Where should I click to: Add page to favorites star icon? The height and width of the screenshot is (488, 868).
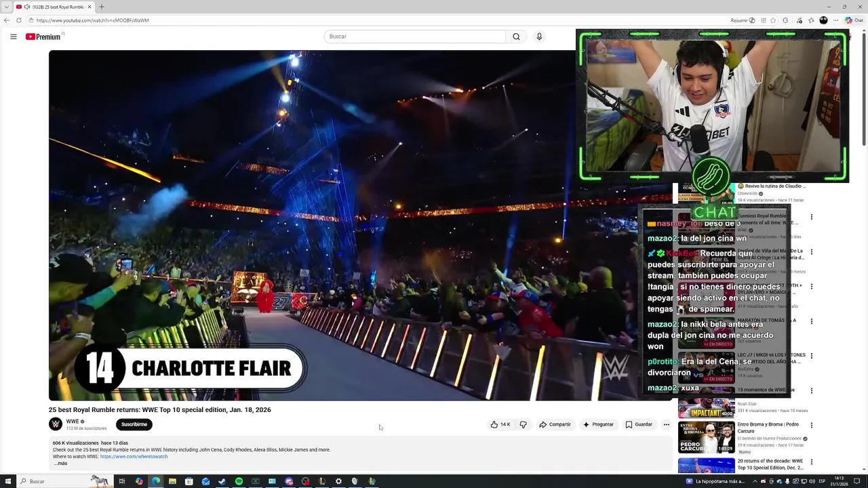tap(773, 20)
